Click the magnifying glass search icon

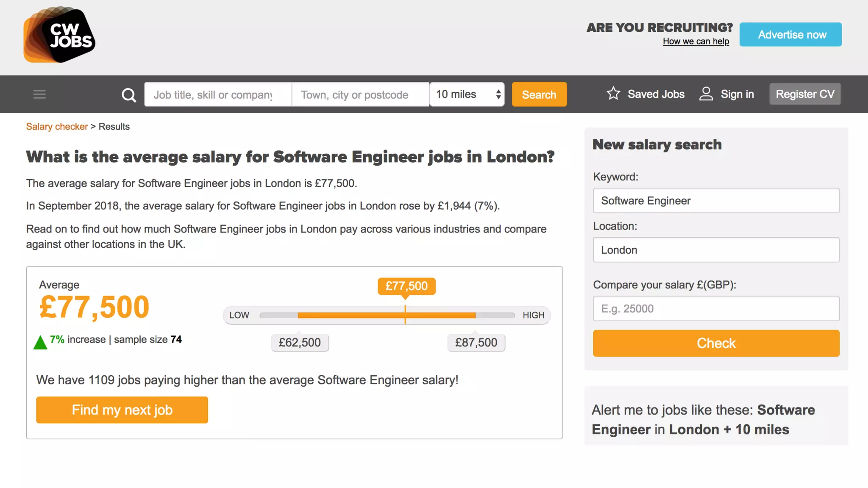pos(129,94)
